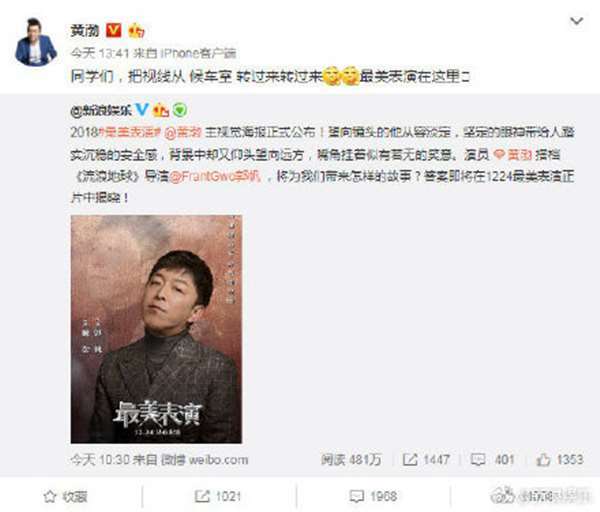
Task: Open 黄渤's username link
Action: point(85,31)
